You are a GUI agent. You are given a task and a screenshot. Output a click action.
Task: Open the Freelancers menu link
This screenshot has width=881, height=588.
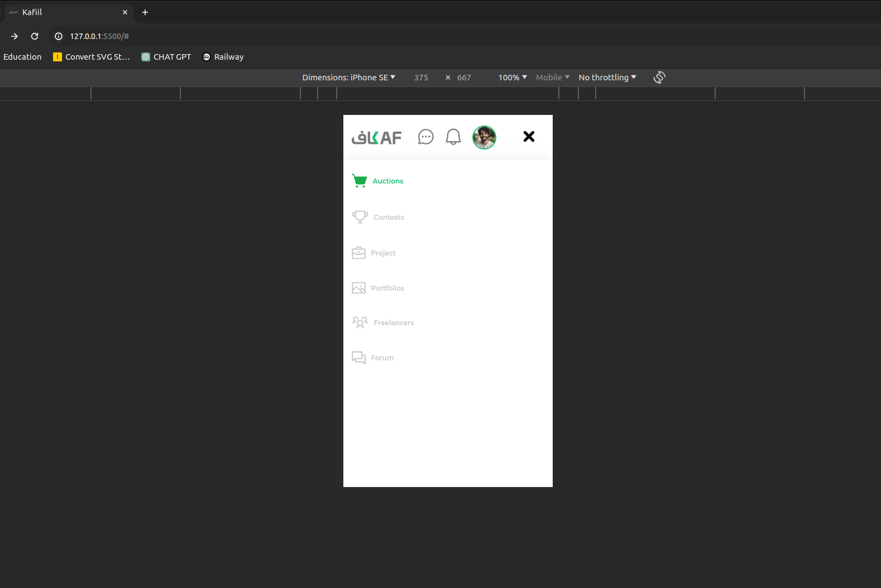tap(394, 322)
